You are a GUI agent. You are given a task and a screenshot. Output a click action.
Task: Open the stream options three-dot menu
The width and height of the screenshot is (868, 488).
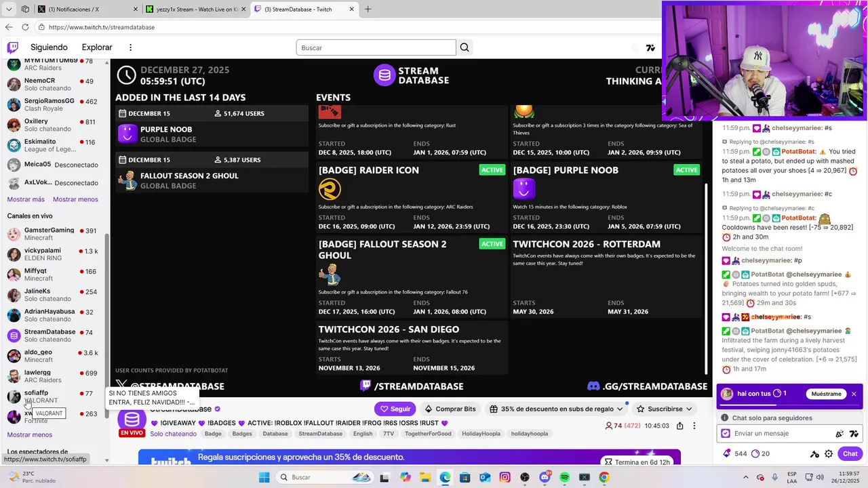tap(694, 426)
